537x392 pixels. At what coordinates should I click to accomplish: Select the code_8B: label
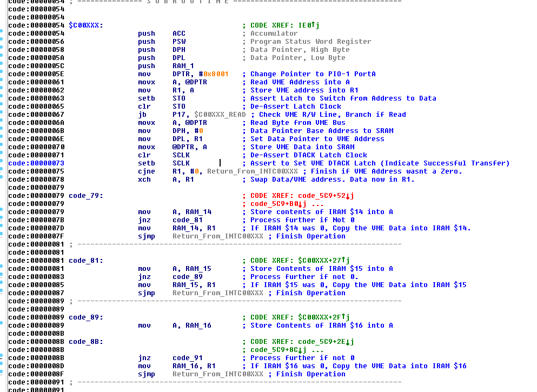pos(86,342)
